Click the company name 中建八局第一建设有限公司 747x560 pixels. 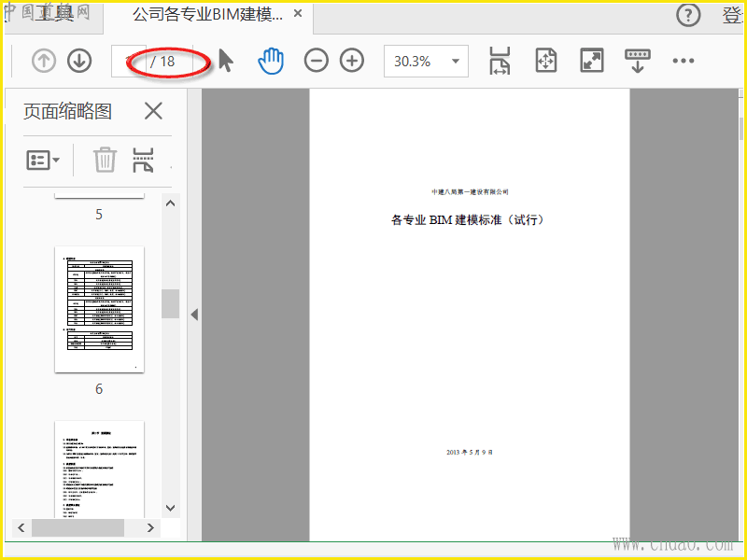470,192
